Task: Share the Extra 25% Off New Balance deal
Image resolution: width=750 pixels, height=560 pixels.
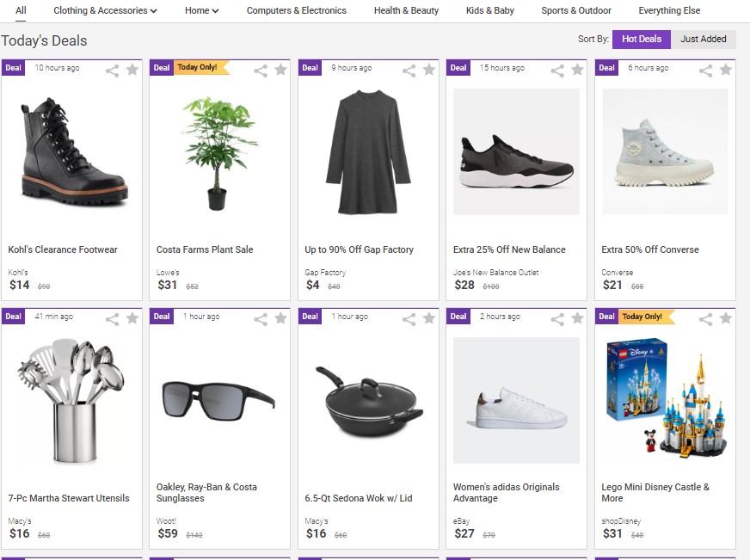Action: click(x=557, y=71)
